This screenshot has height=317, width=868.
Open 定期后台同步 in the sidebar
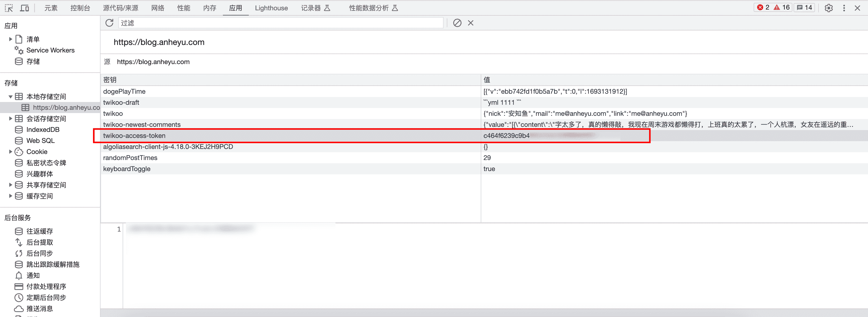(46, 298)
